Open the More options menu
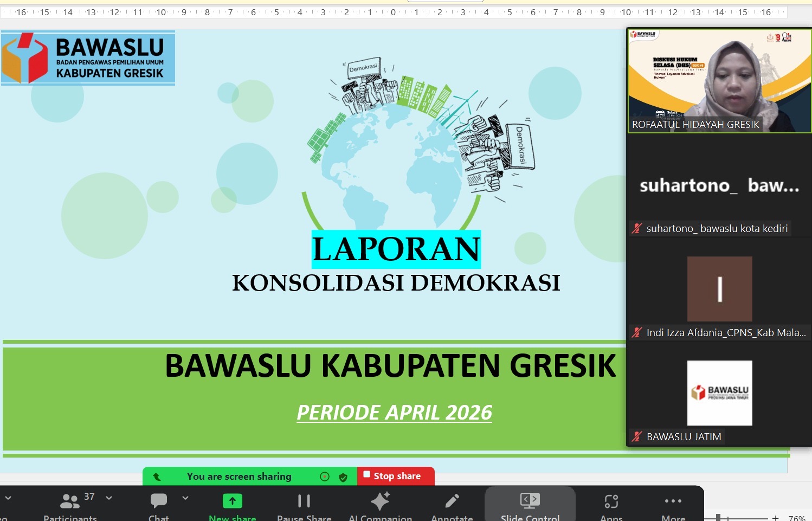Screen dimensions: 812x521 673,505
